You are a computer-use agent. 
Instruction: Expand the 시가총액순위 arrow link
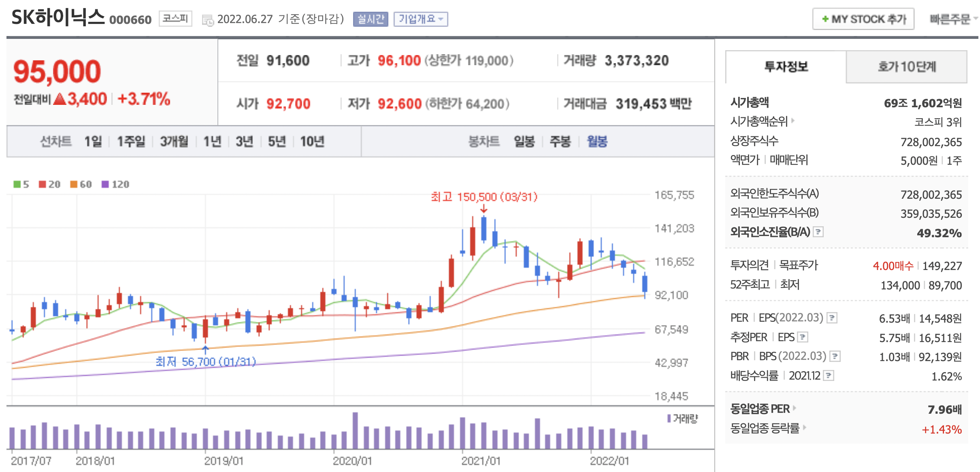(x=793, y=120)
